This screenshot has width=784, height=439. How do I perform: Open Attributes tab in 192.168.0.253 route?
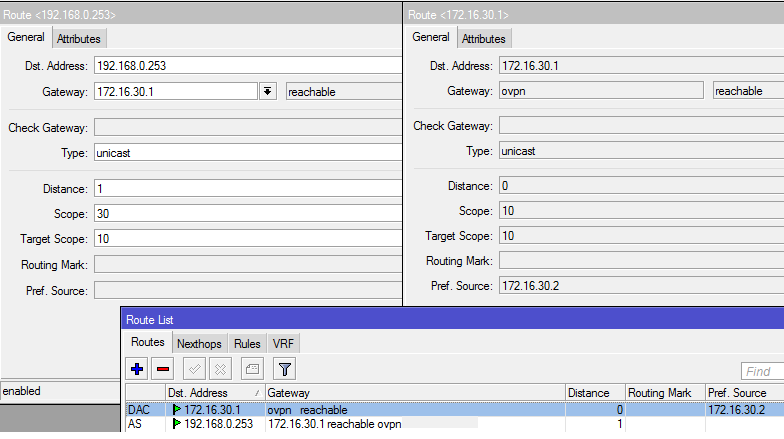click(x=78, y=39)
